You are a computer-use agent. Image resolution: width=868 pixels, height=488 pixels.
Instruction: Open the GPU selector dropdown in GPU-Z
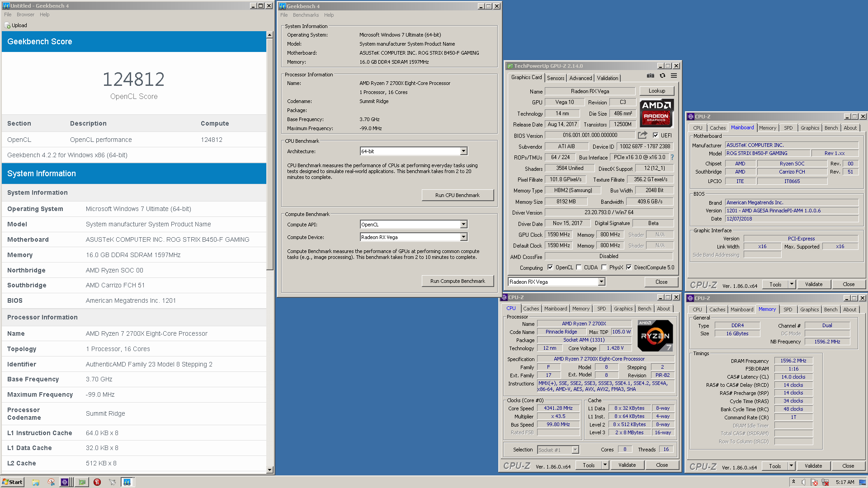[x=601, y=282]
